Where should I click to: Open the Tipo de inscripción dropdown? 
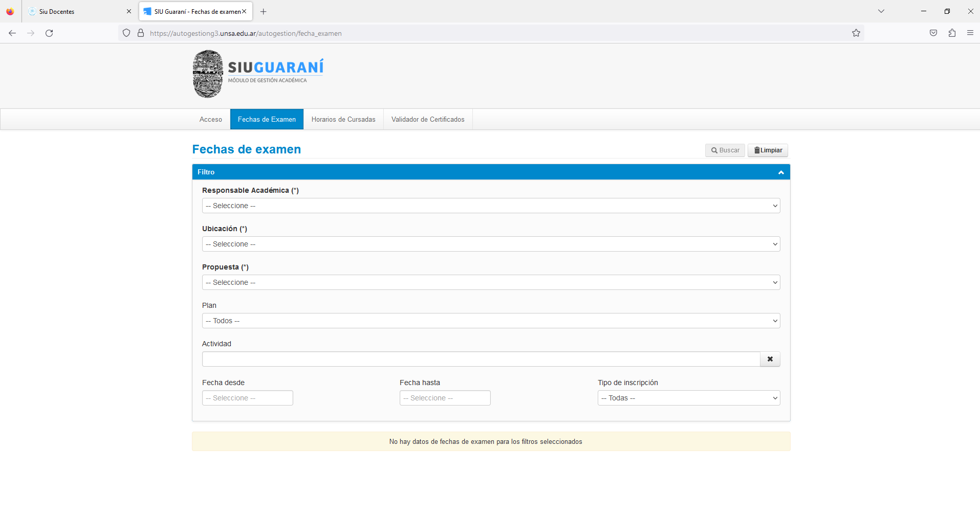[689, 398]
